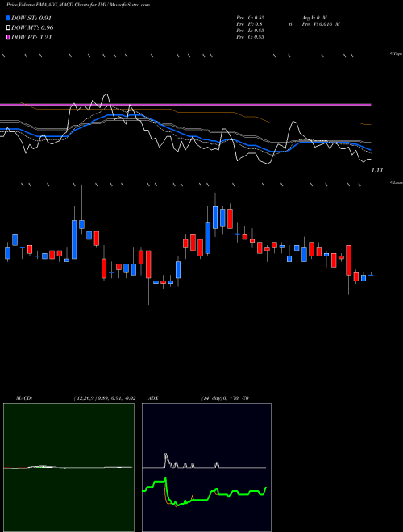The height and width of the screenshot is (532, 403).
Task: Select the 'DOW ST: 0.91' legend label
Action: pos(31,18)
